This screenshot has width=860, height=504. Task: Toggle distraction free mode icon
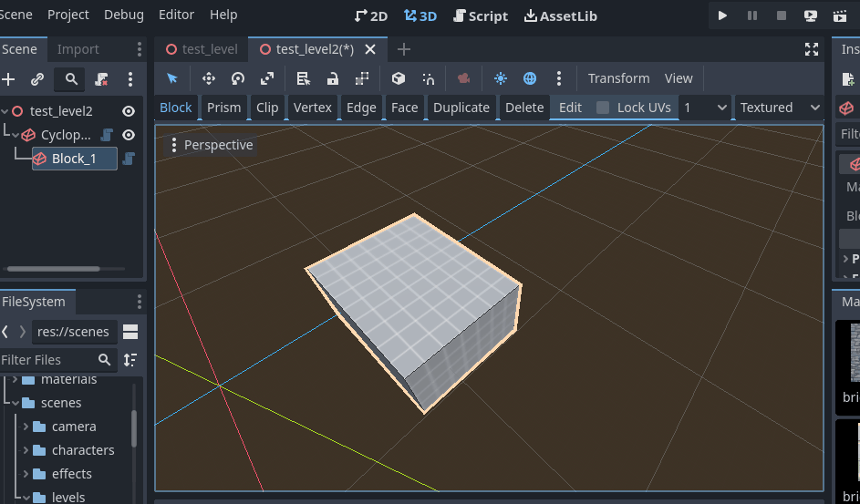[x=811, y=49]
